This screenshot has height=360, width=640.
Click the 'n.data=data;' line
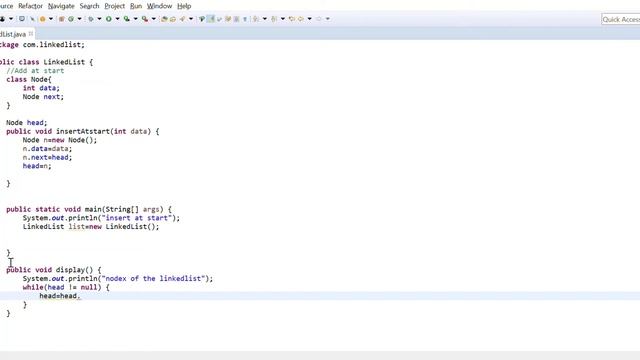pos(47,149)
